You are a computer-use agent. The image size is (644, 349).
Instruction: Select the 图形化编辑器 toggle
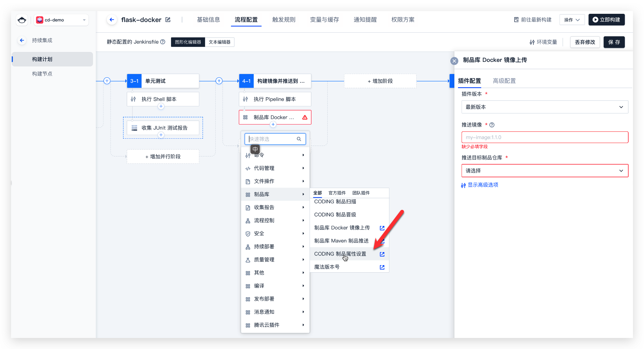tap(188, 42)
